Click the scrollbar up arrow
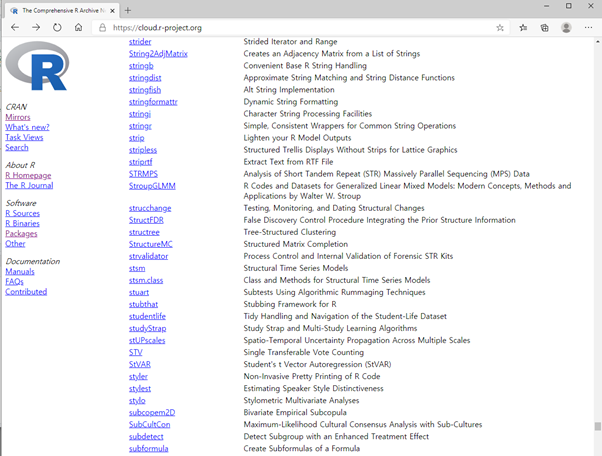 (x=597, y=41)
